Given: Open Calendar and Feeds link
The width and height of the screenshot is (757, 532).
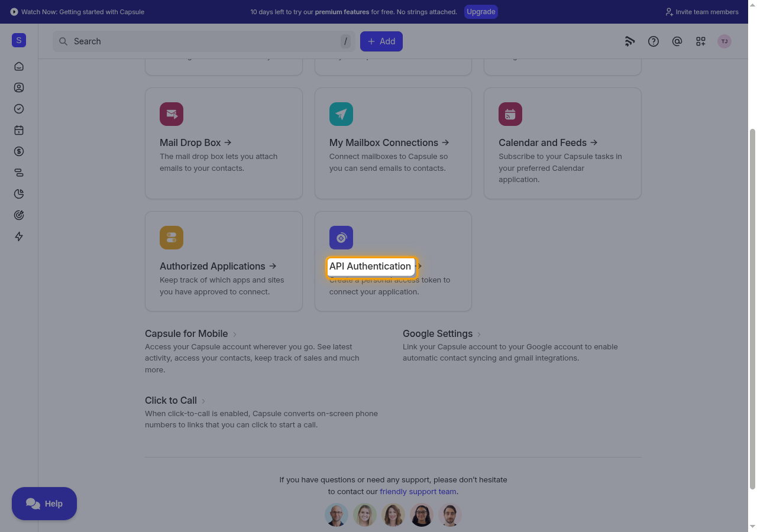Looking at the screenshot, I should pyautogui.click(x=548, y=142).
